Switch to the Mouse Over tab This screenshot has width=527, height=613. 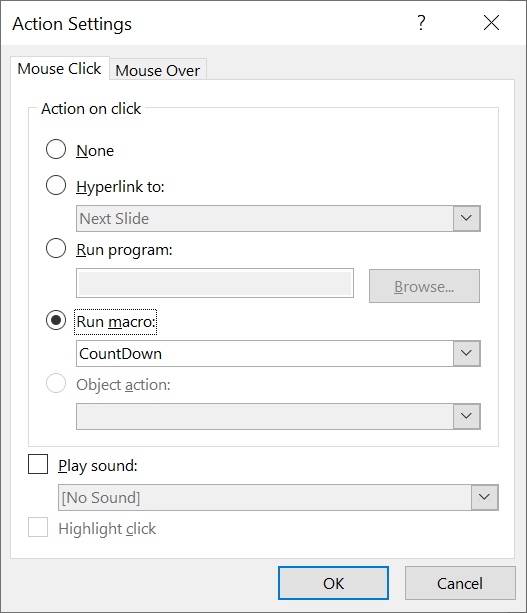[x=158, y=70]
